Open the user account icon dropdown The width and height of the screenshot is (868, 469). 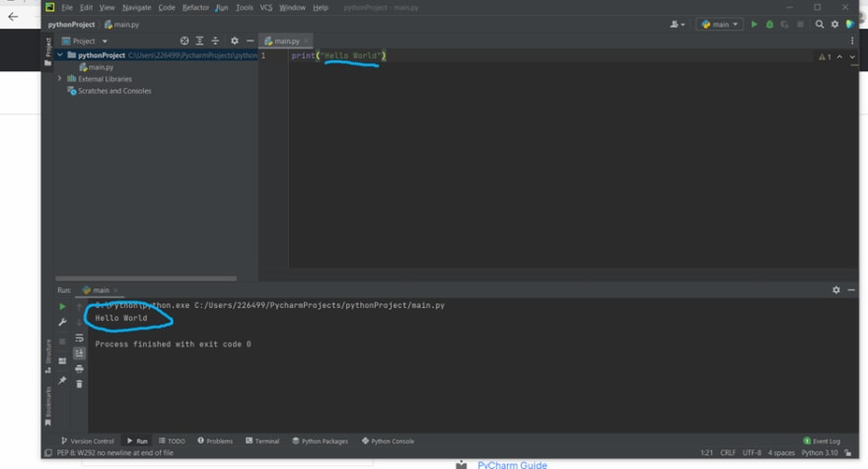[x=678, y=25]
